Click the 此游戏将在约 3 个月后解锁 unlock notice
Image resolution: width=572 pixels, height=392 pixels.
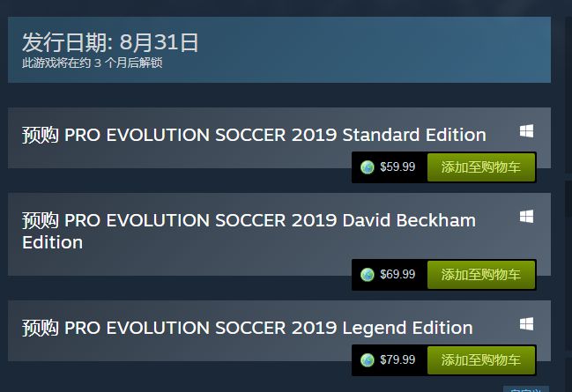[x=93, y=63]
